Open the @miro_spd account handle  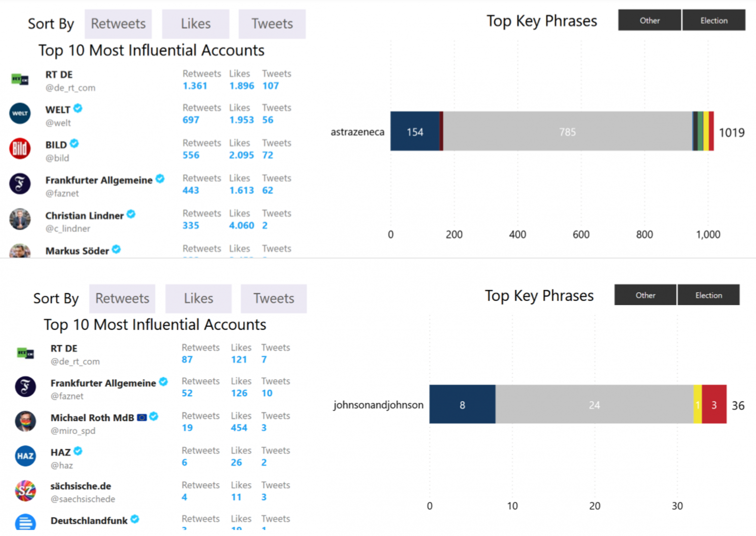tap(73, 431)
